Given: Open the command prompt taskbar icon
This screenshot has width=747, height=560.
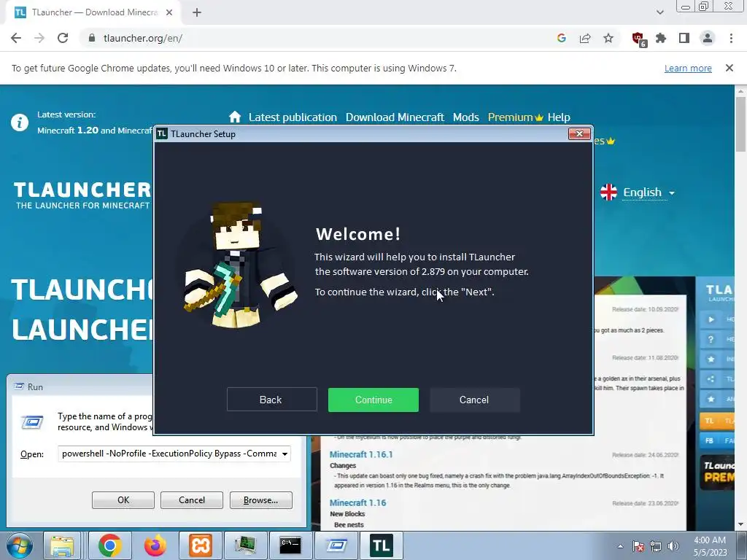Looking at the screenshot, I should click(x=290, y=545).
